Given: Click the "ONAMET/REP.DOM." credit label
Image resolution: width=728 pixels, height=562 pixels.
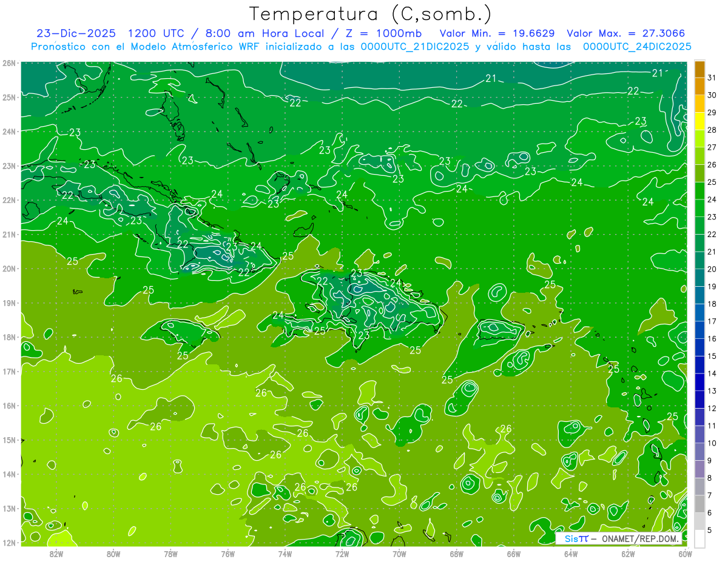Looking at the screenshot, I should click(640, 538).
